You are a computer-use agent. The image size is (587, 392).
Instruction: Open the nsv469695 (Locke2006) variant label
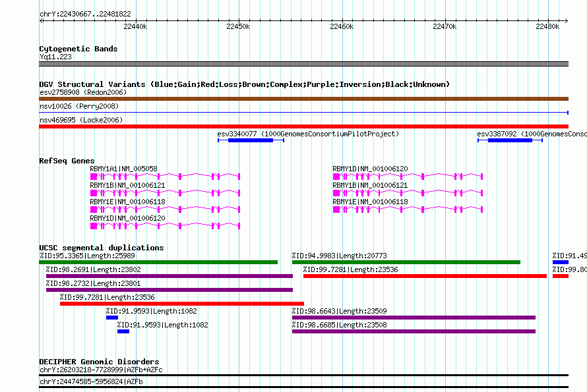81,120
